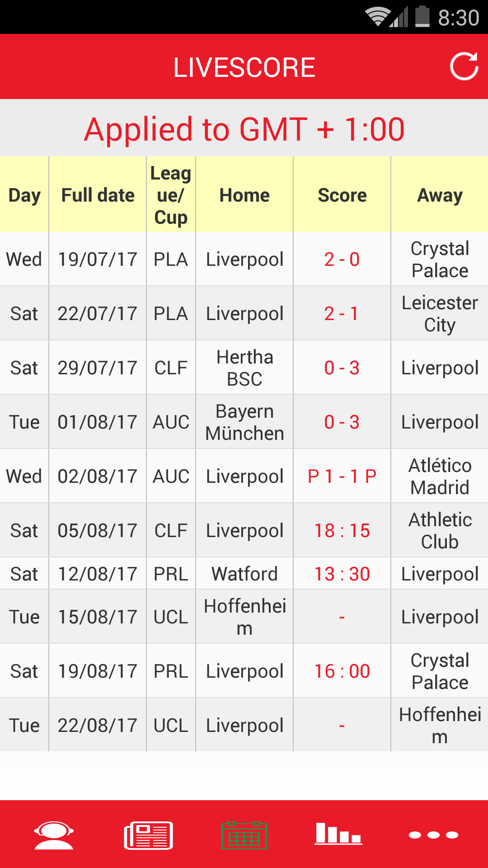
Task: Select the 2 - 0 score versus Crystal Palace
Action: (342, 259)
